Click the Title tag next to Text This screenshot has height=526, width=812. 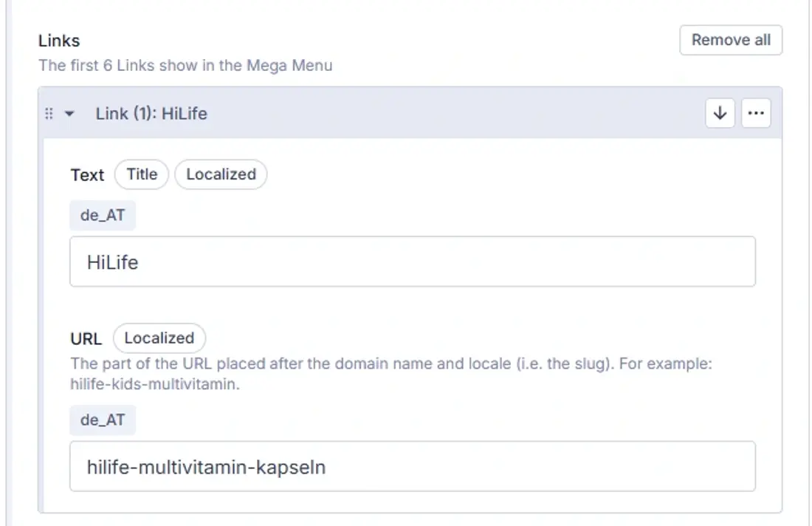[x=142, y=174]
